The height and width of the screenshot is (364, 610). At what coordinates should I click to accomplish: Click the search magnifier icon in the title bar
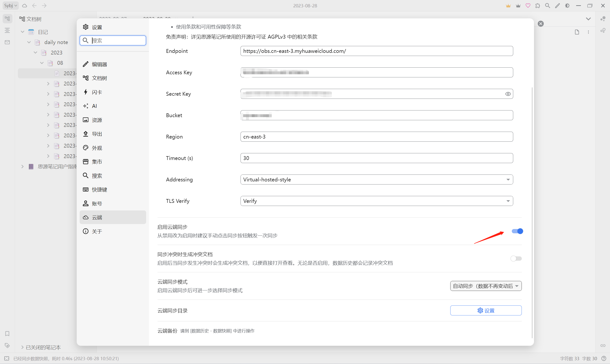coord(547,6)
